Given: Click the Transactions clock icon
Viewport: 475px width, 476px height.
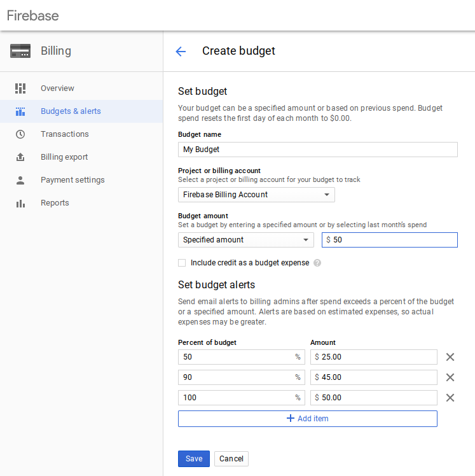Looking at the screenshot, I should [x=20, y=134].
